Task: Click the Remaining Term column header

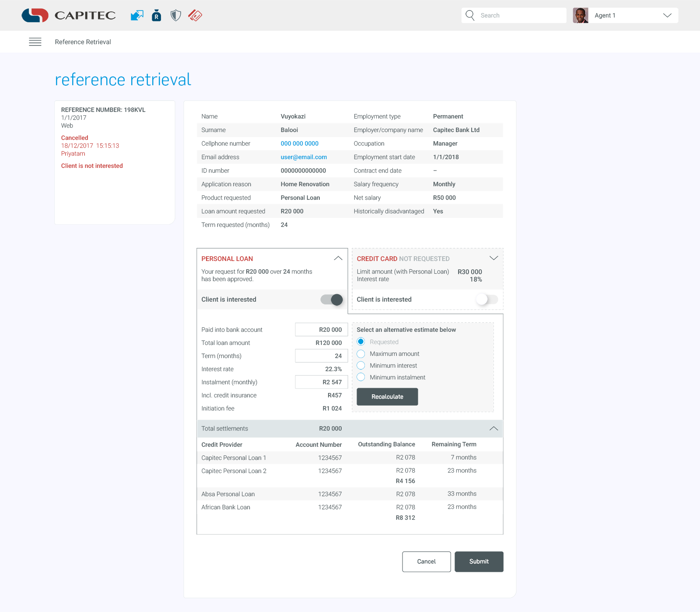Action: pyautogui.click(x=454, y=444)
